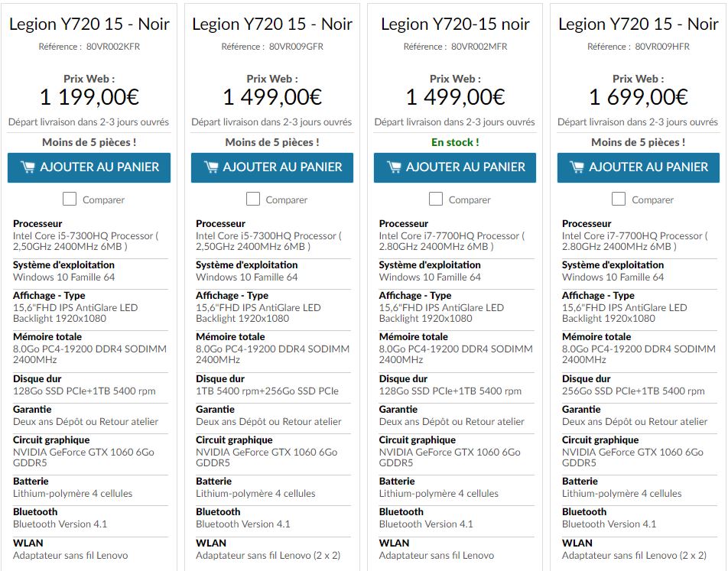
Task: Check Comparer box for 80VR002KFR model
Action: (70, 200)
